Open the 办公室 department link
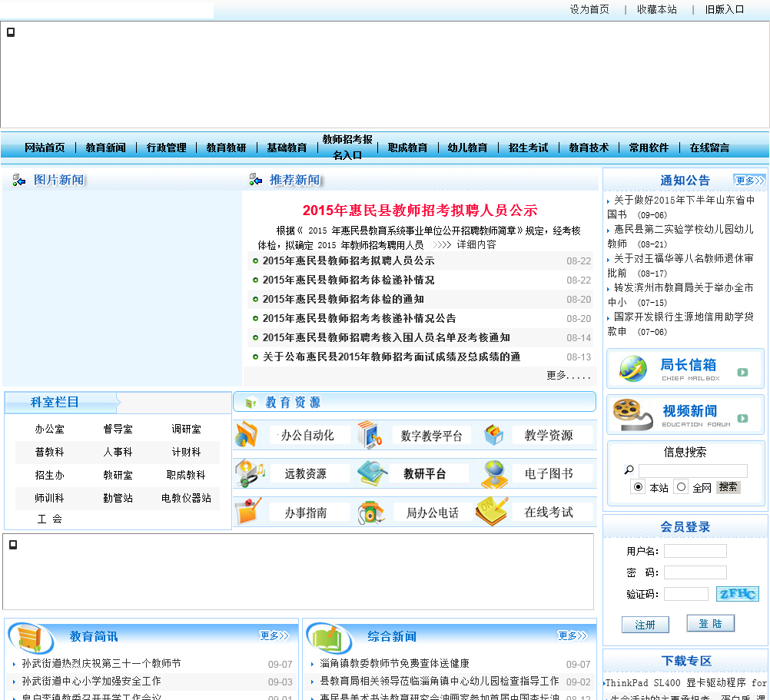This screenshot has height=700, width=770. tap(50, 429)
